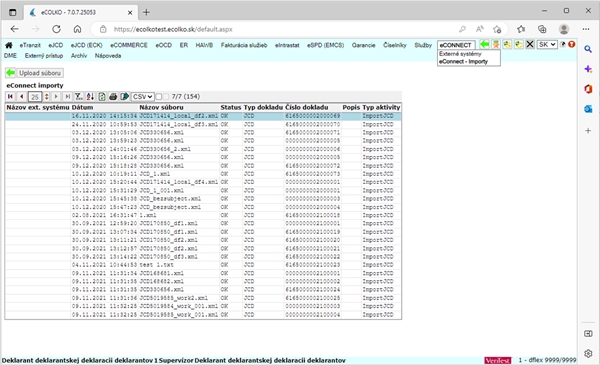Go to the home page via house icon
Image resolution: width=600 pixels, height=365 pixels.
point(8,45)
